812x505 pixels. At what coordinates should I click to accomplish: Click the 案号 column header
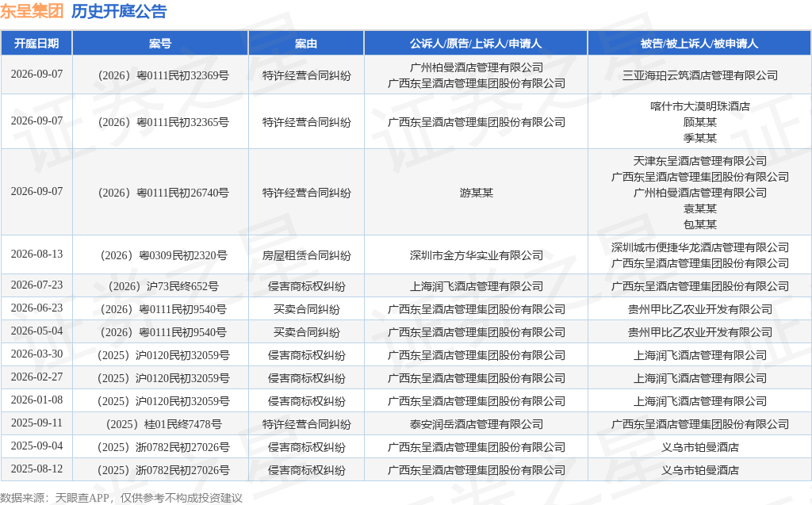(x=160, y=44)
